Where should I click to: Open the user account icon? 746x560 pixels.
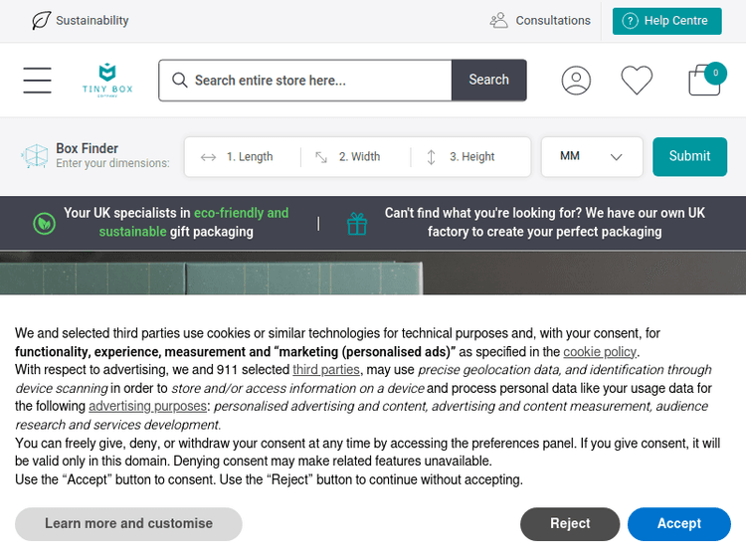[x=576, y=81]
